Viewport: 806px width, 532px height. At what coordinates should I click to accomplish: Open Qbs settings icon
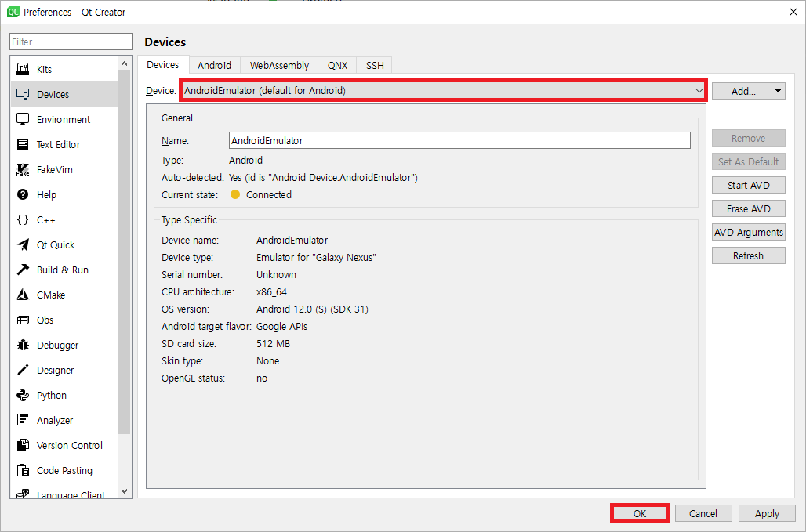click(x=23, y=320)
